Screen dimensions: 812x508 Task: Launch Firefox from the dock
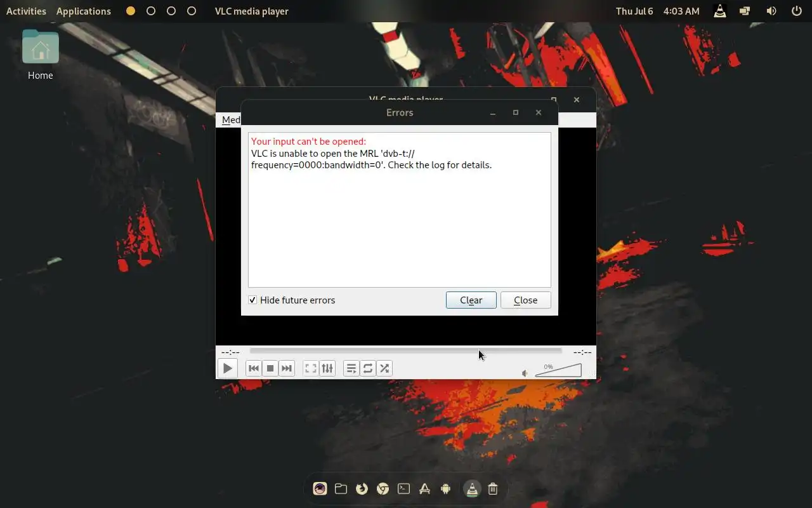tap(362, 488)
